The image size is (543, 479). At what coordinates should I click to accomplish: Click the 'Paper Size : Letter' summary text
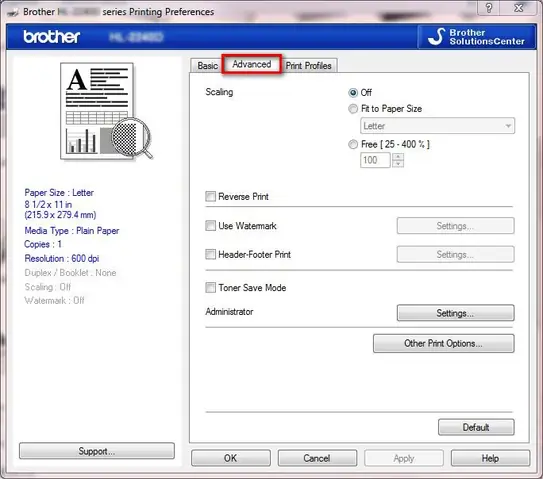click(x=59, y=193)
